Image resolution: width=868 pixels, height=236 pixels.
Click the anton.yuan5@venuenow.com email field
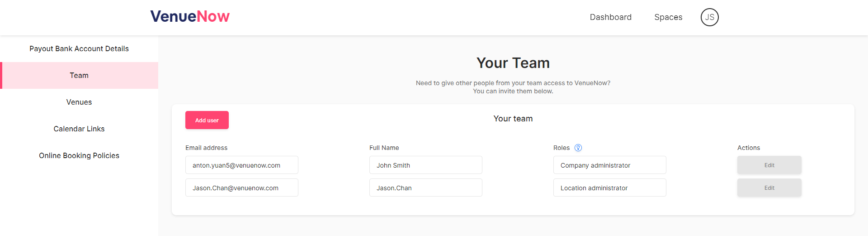[242, 165]
